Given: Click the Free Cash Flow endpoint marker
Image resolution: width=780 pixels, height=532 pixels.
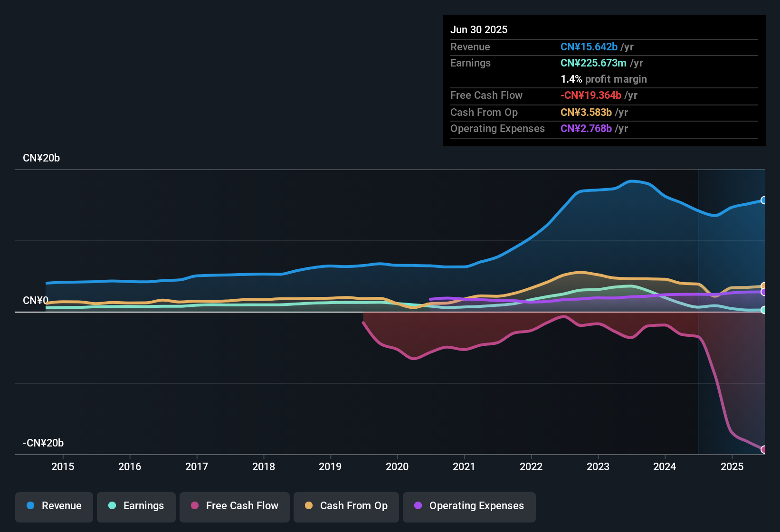Looking at the screenshot, I should point(764,449).
